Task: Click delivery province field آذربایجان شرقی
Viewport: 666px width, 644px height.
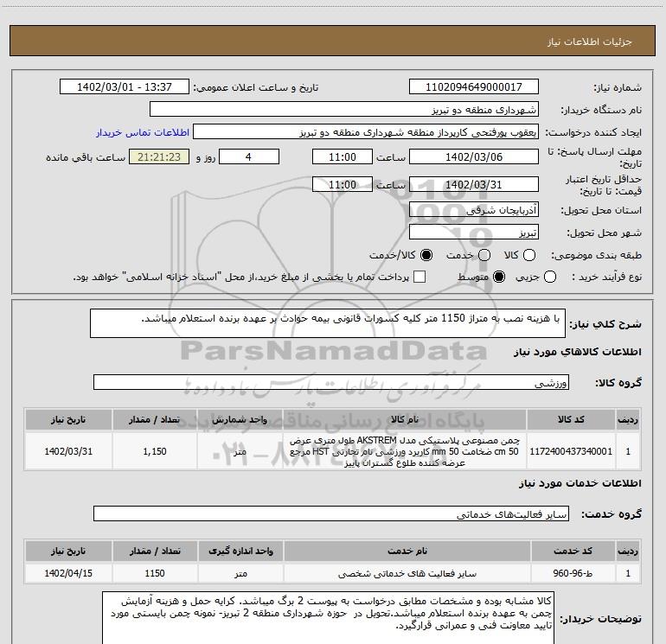Action: coord(474,209)
